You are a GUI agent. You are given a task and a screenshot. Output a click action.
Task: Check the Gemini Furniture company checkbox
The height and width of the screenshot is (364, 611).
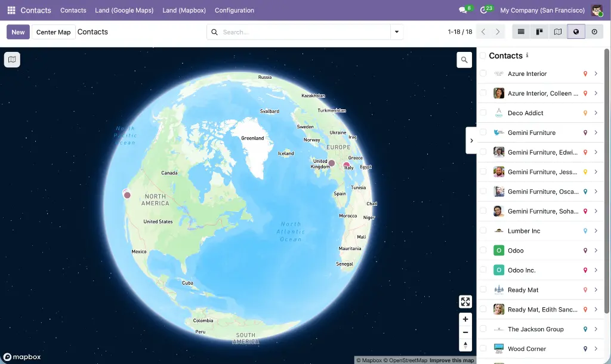coord(483,132)
